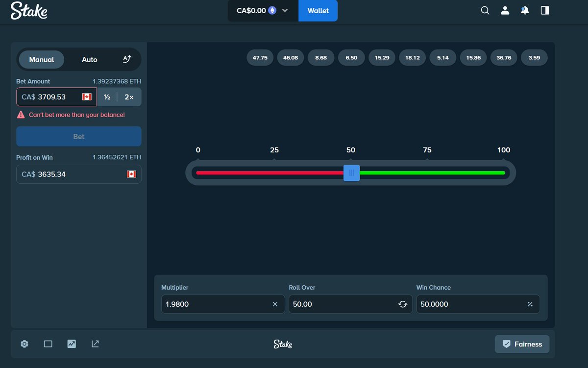
Task: Click Canada flag in Bet Amount field
Action: [x=87, y=97]
